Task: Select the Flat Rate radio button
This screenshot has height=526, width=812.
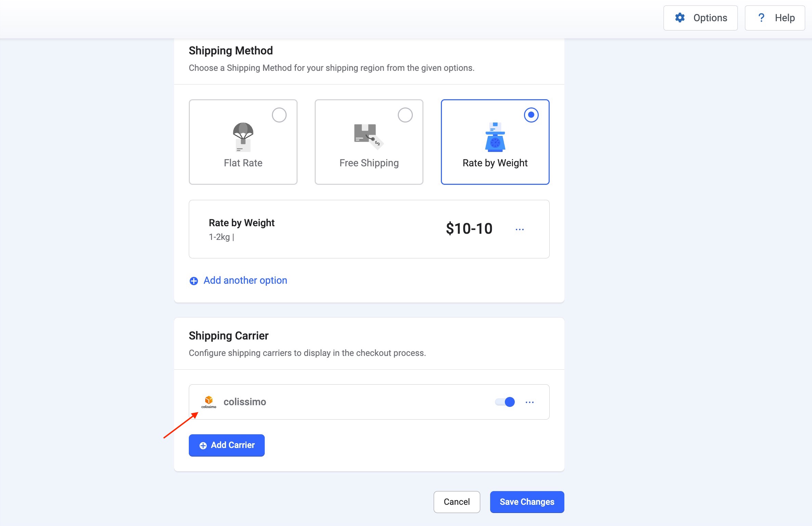Action: tap(279, 115)
